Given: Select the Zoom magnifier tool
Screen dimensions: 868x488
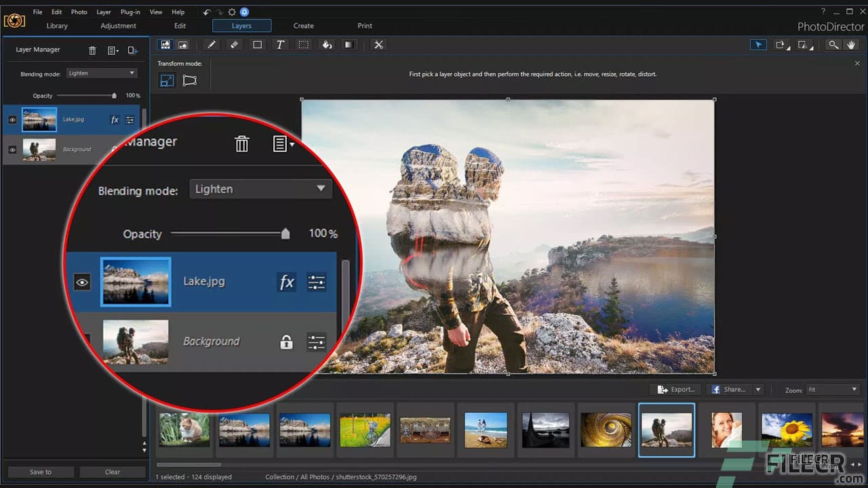Looking at the screenshot, I should click(833, 45).
